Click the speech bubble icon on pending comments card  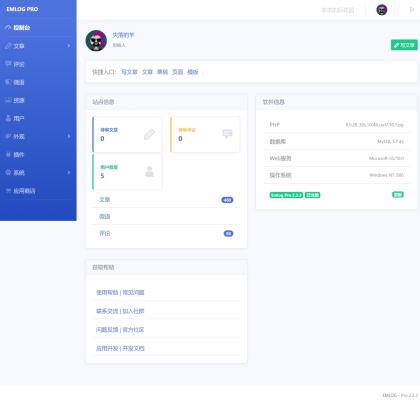(x=227, y=134)
